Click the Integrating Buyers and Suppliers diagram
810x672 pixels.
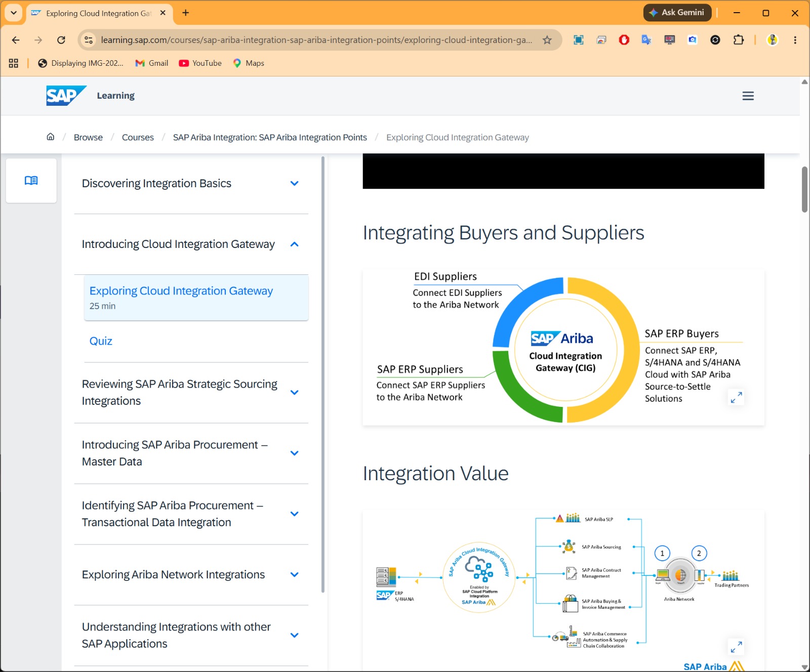point(563,348)
